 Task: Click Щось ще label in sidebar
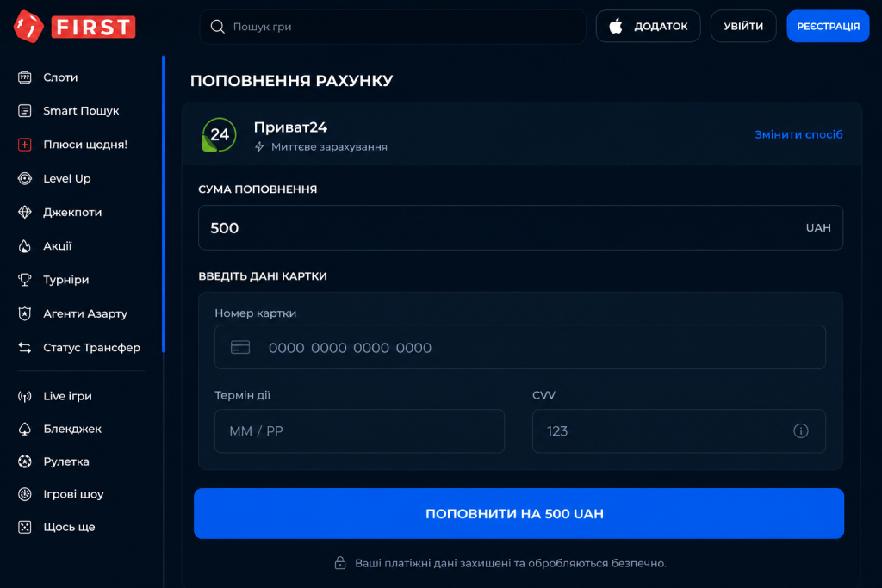click(x=69, y=527)
